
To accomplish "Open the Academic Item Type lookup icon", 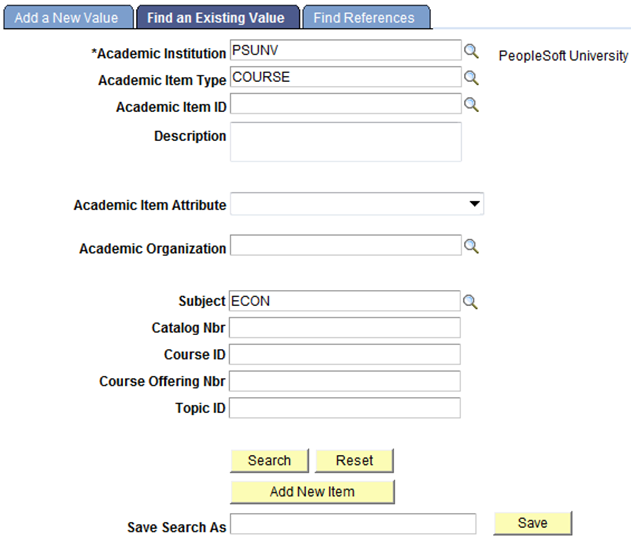I will tap(471, 77).
